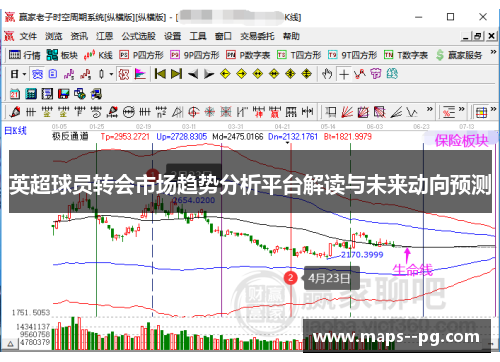Screen dimensions: 500x362
Task: Open the P四方形 tool
Action: 141,55
